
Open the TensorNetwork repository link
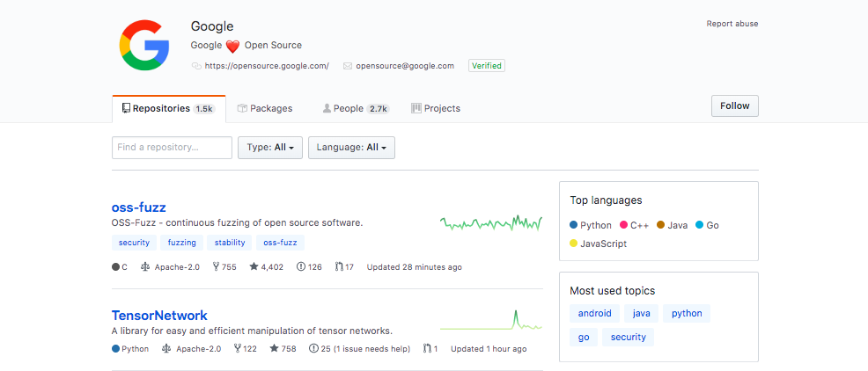tap(159, 316)
